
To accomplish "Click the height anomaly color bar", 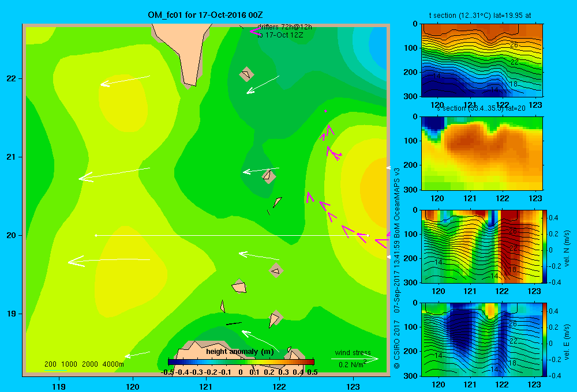I will click(241, 362).
